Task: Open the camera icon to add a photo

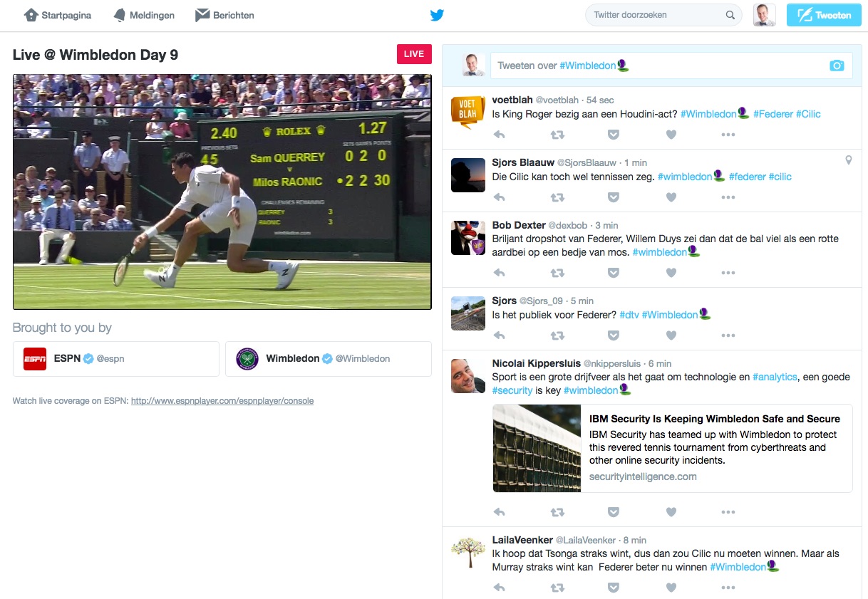Action: coord(838,65)
